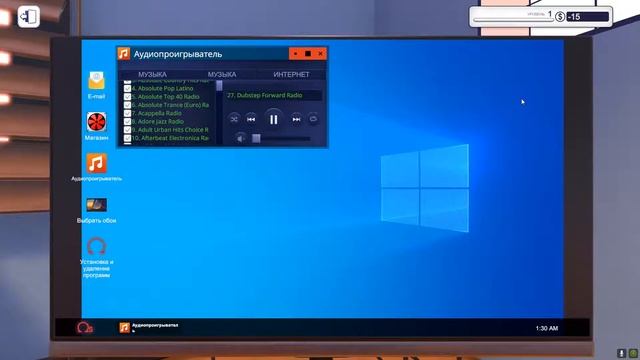Click the red start icon on the taskbar
The width and height of the screenshot is (640, 360).
(x=84, y=327)
